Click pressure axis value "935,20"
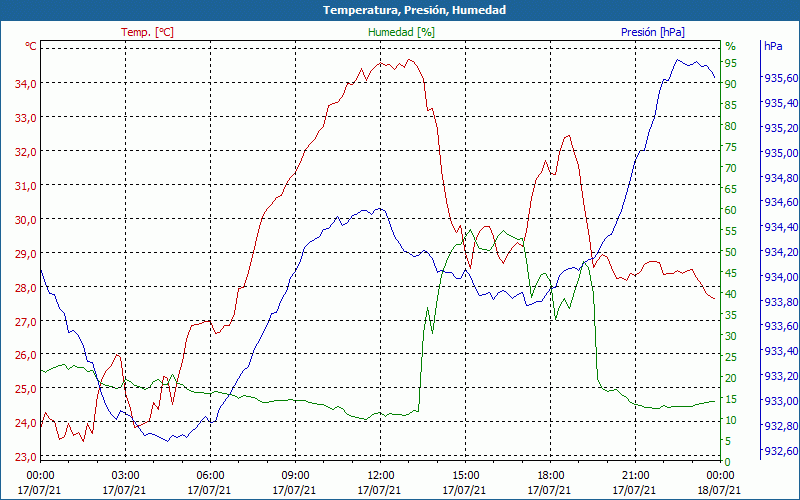 coord(781,128)
